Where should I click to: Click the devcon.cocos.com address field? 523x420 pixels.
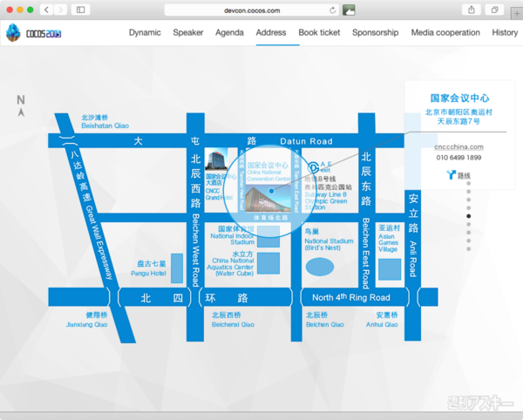tap(252, 10)
